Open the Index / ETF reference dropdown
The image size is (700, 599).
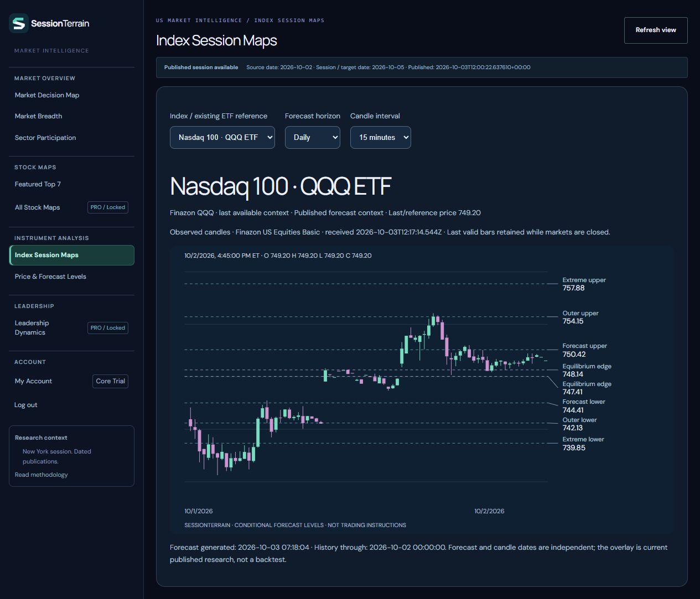click(x=222, y=137)
